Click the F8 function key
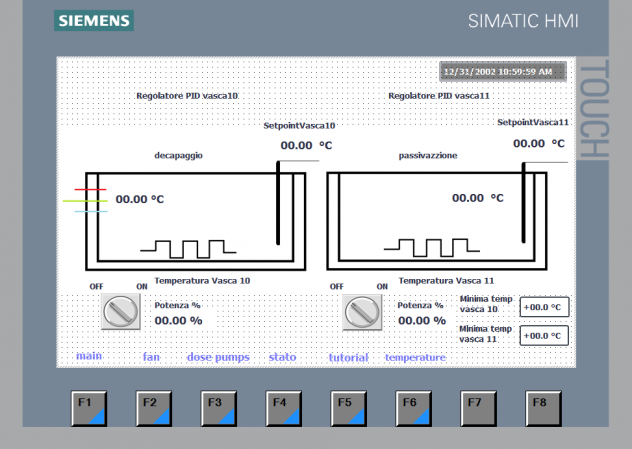Screen dimensions: 632x449 point(543,408)
